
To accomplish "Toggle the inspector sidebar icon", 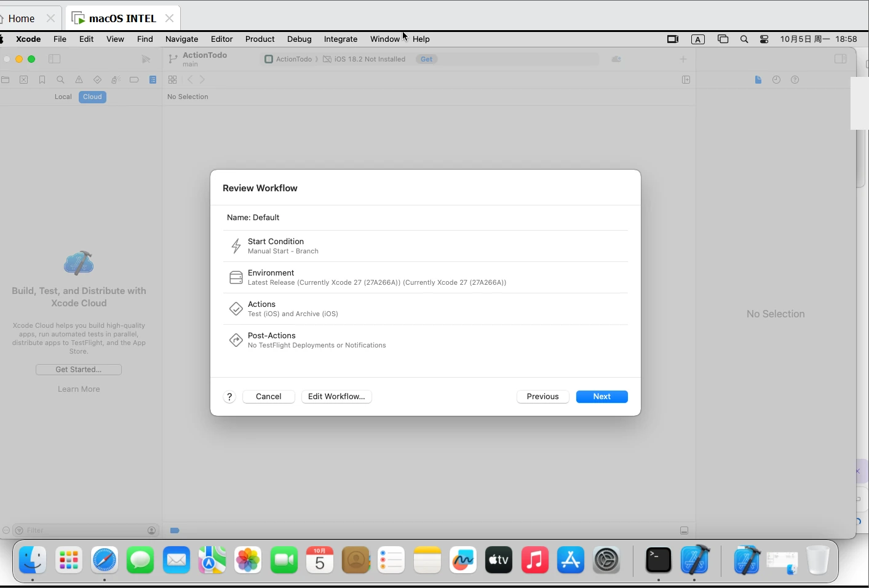I will pos(840,59).
